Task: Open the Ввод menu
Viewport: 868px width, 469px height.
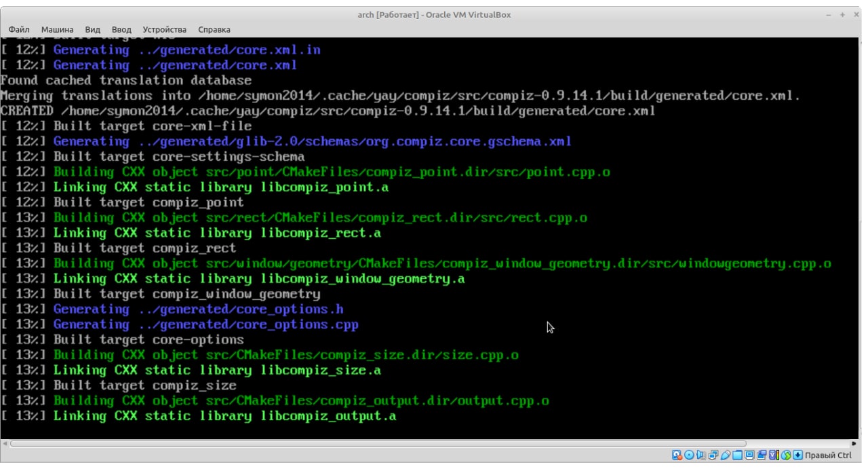Action: [x=121, y=30]
